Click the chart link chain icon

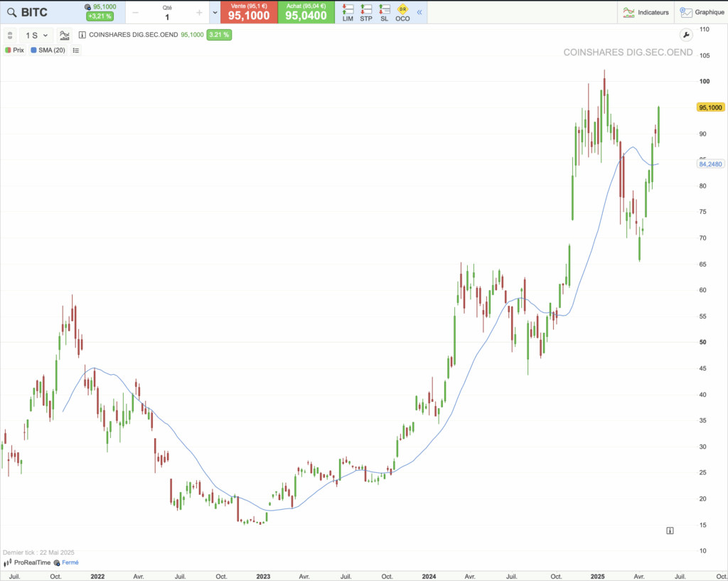pos(10,36)
